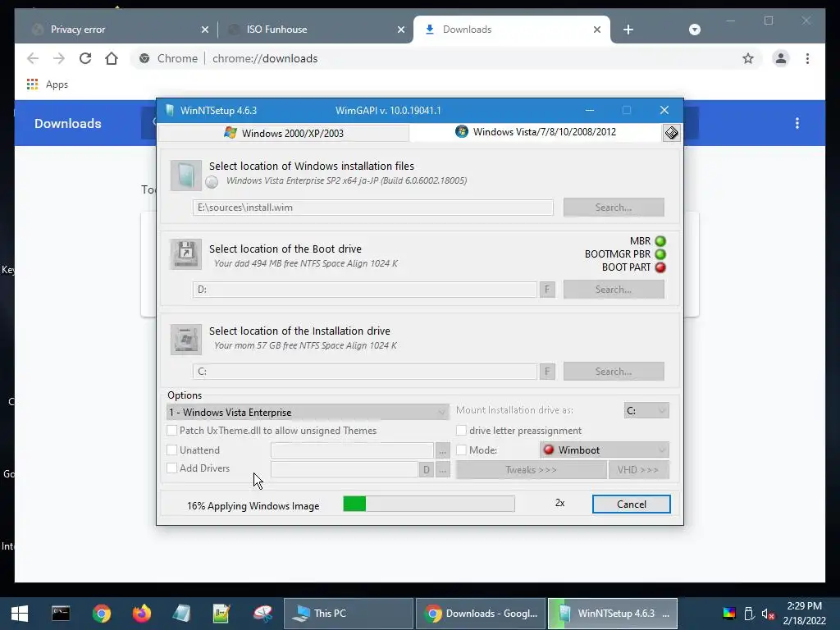
Task: Open the Apps shortcut in bookmarks bar
Action: pos(47,84)
